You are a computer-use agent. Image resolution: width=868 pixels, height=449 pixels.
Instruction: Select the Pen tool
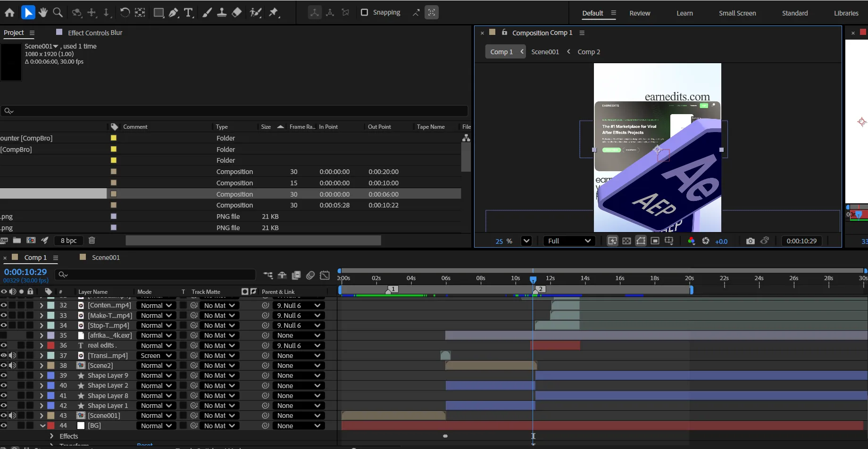point(174,13)
